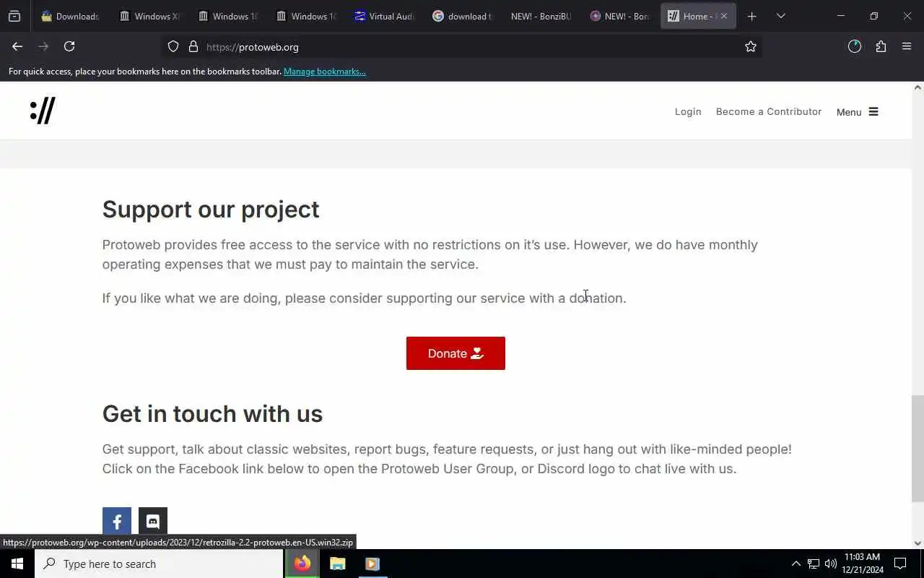Switch to the Downloads tab
Image resolution: width=924 pixels, height=578 pixels.
tap(69, 16)
